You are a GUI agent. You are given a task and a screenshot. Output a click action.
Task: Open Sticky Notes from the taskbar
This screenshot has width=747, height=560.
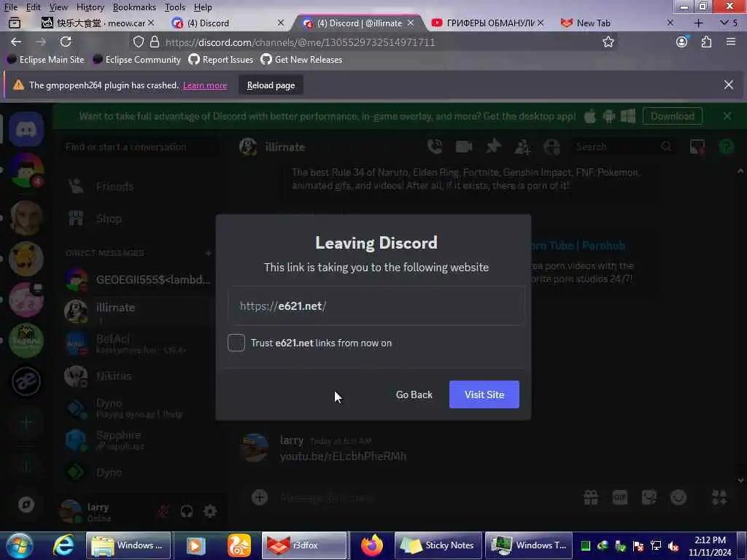tap(438, 545)
